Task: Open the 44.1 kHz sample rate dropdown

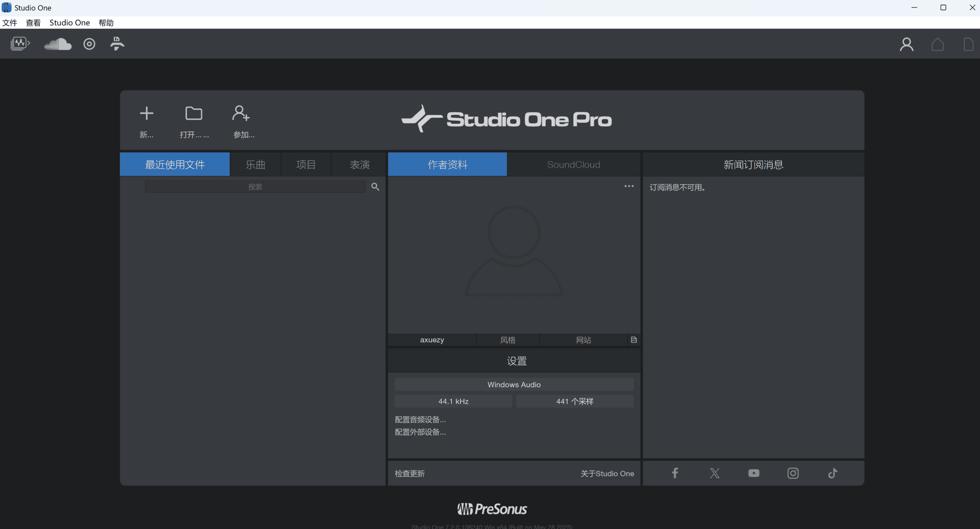Action: point(453,401)
